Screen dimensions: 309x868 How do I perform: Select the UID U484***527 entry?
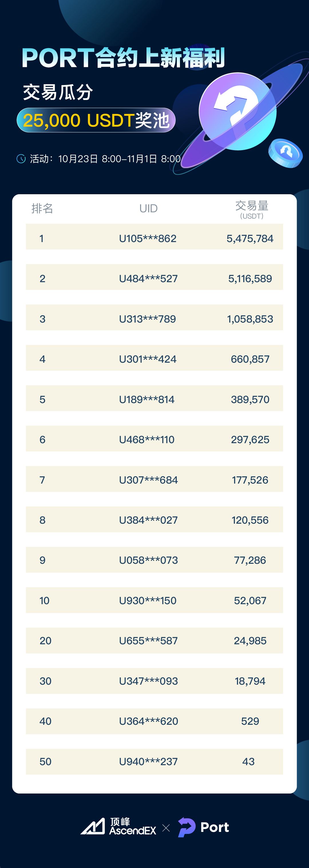tap(148, 279)
